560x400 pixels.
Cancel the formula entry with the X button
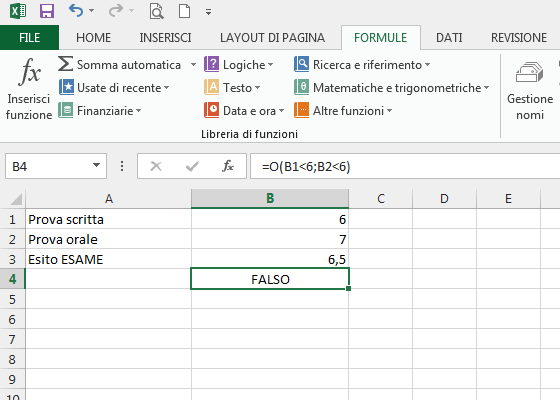click(156, 166)
